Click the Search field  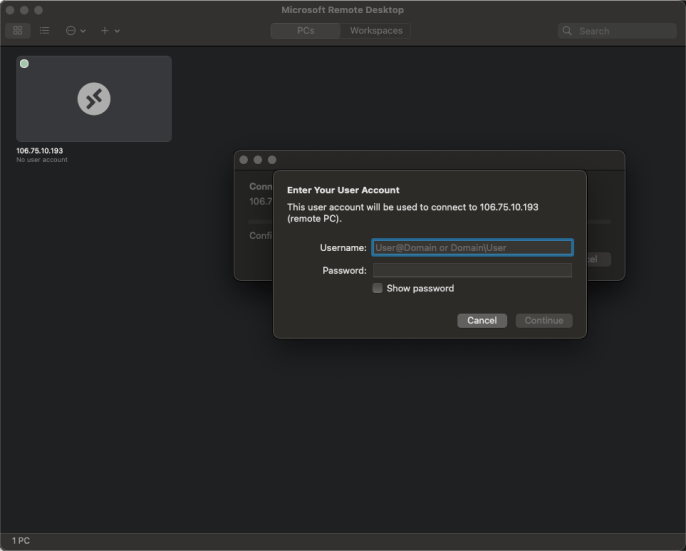(617, 31)
